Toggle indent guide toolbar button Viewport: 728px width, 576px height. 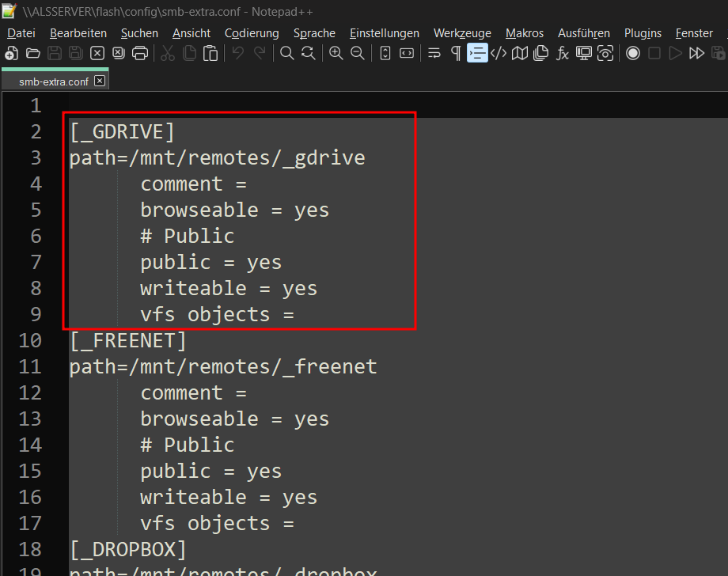[477, 53]
